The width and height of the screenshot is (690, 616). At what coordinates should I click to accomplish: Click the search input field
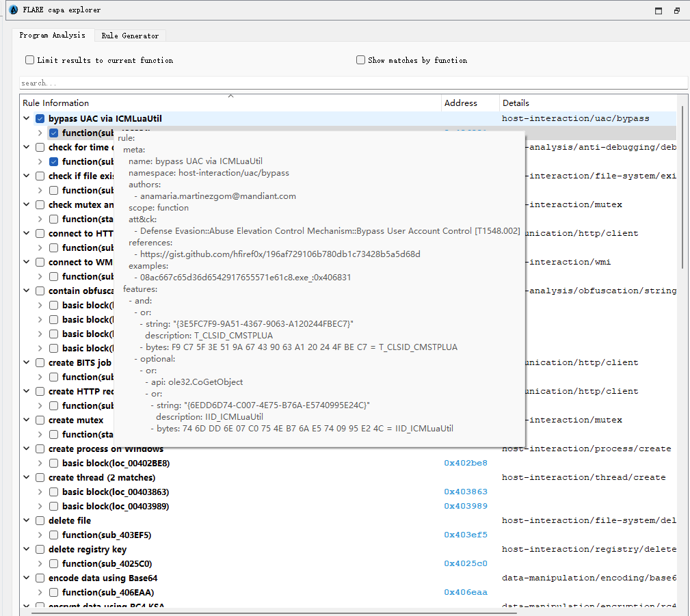coord(354,83)
